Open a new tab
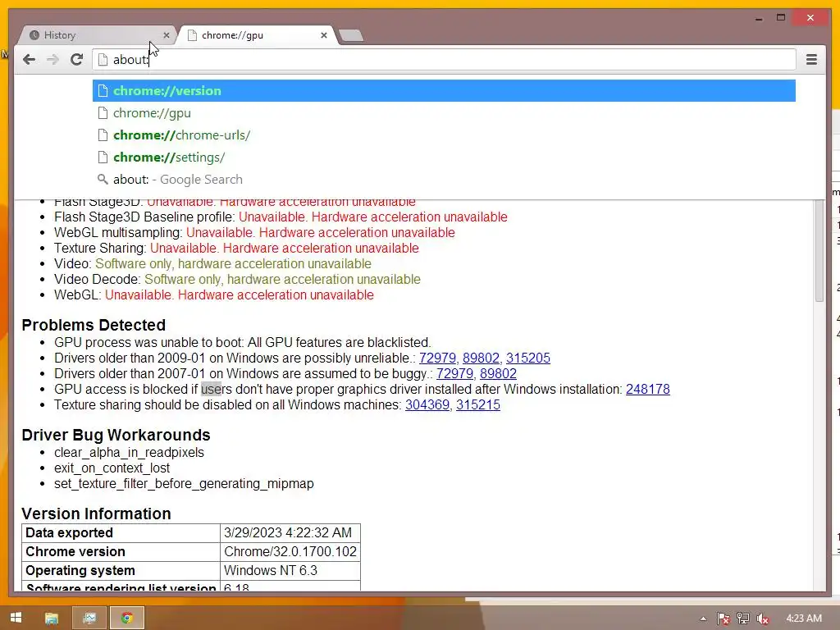Viewport: 840px width, 630px height. [x=351, y=36]
